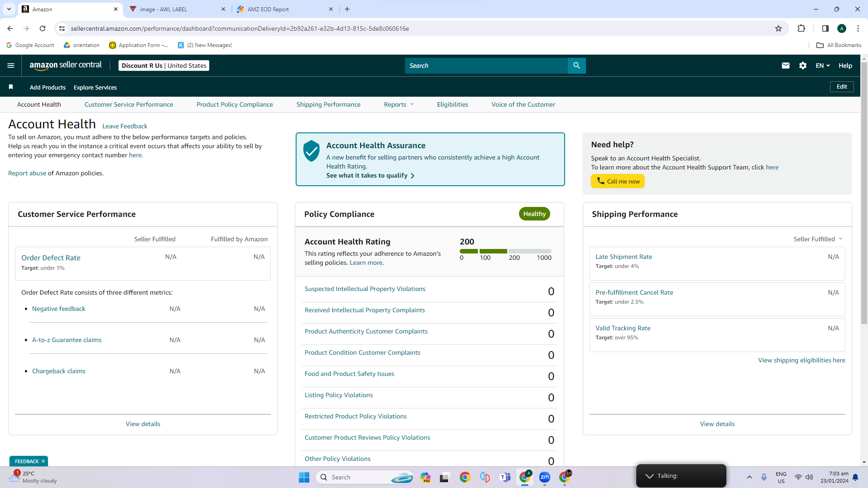Viewport: 868px width, 488px height.
Task: Open the settings gear in Seller Central
Action: pyautogui.click(x=803, y=66)
